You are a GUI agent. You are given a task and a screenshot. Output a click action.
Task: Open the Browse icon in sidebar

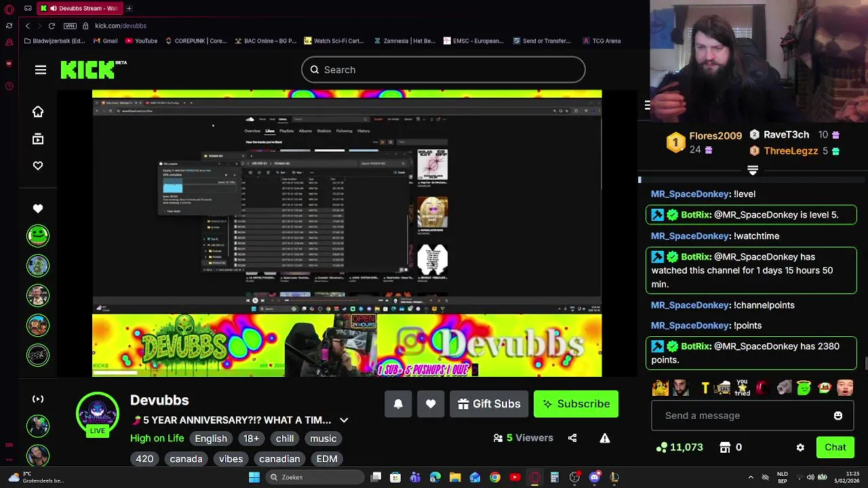[x=38, y=139]
